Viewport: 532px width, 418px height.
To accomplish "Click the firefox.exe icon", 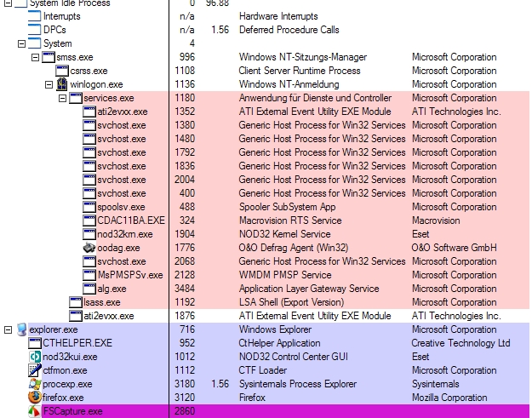I will tap(35, 398).
